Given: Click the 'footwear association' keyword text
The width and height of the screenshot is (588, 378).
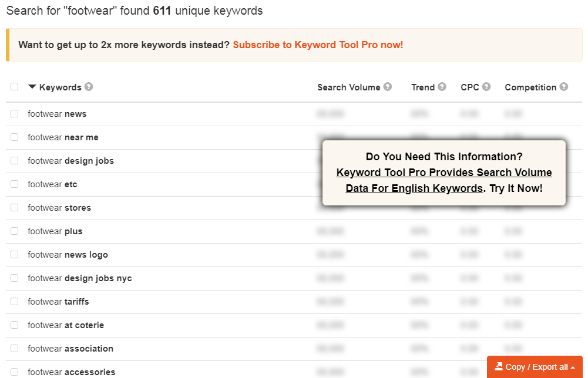Looking at the screenshot, I should 70,349.
